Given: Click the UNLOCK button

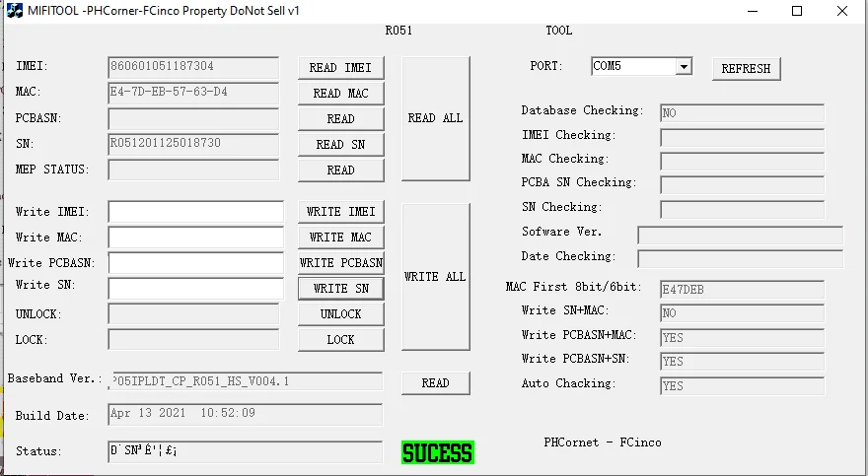Looking at the screenshot, I should point(340,314).
